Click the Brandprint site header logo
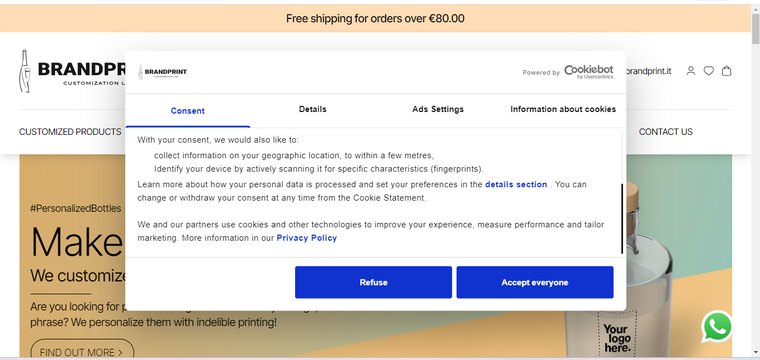760x360 pixels. pos(72,71)
